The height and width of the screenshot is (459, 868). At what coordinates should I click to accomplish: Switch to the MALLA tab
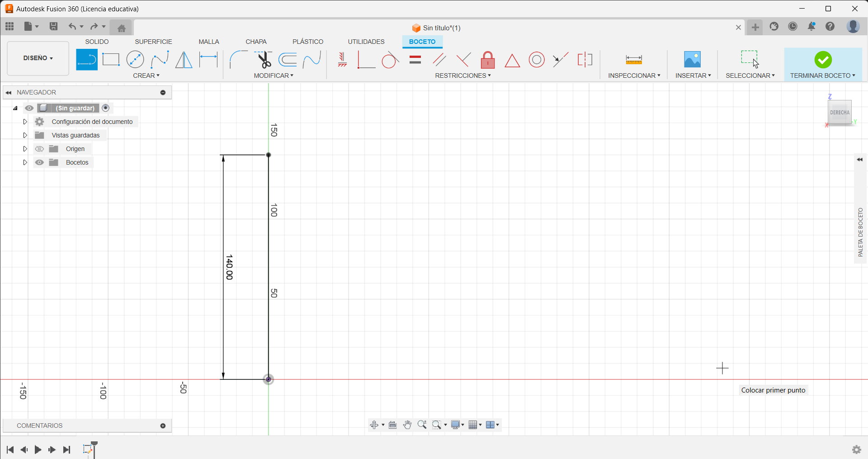click(x=209, y=42)
